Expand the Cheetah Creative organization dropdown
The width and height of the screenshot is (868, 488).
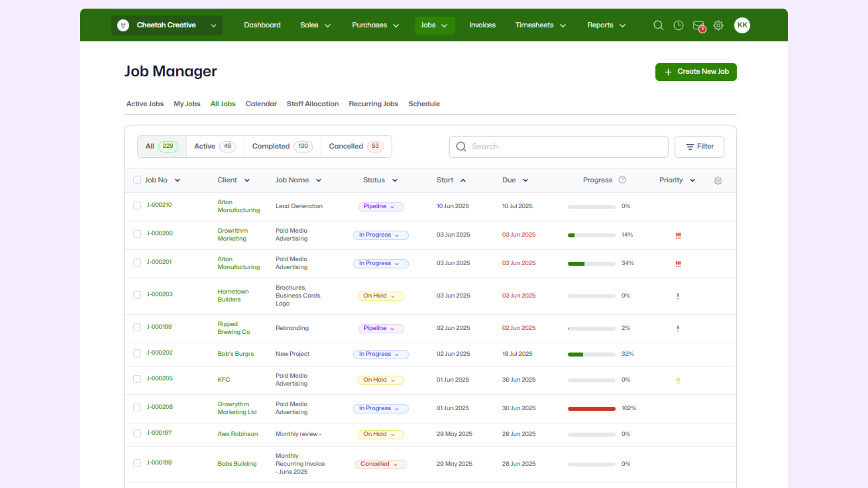(167, 25)
